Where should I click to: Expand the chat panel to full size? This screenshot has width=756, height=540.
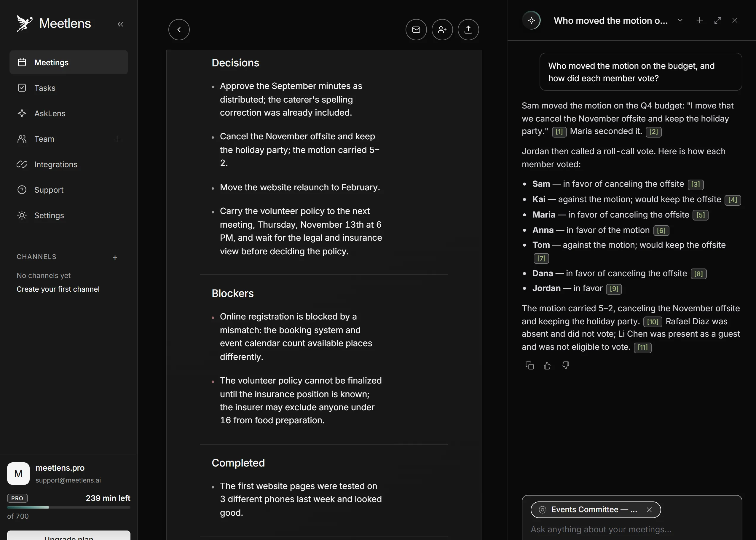(x=717, y=20)
